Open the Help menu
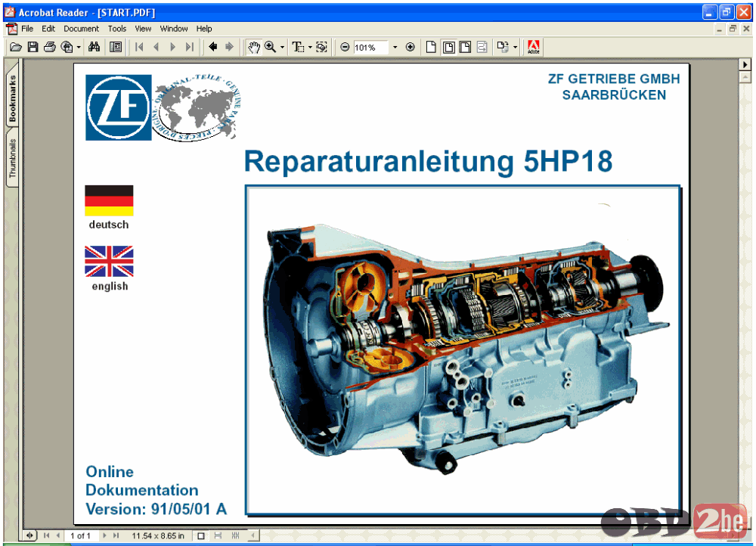Image resolution: width=756 pixels, height=546 pixels. 204,29
